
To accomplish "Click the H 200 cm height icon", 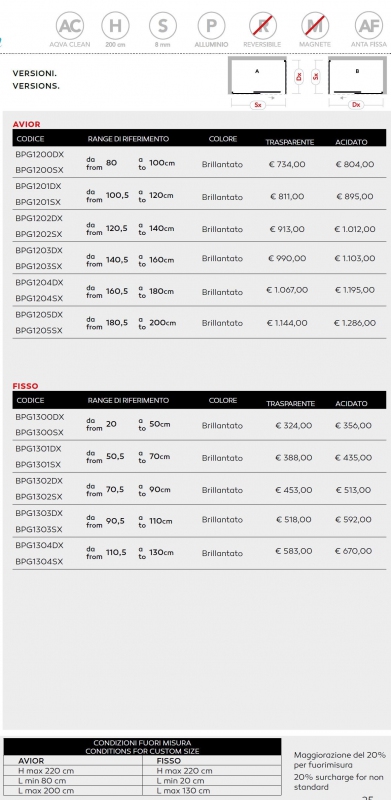I will tap(115, 26).
